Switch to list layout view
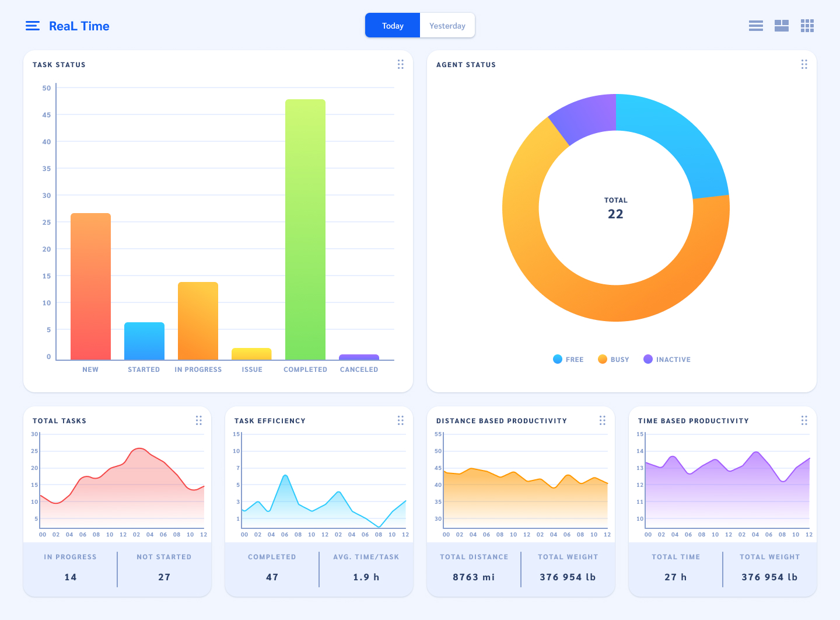The width and height of the screenshot is (840, 620). coord(756,26)
